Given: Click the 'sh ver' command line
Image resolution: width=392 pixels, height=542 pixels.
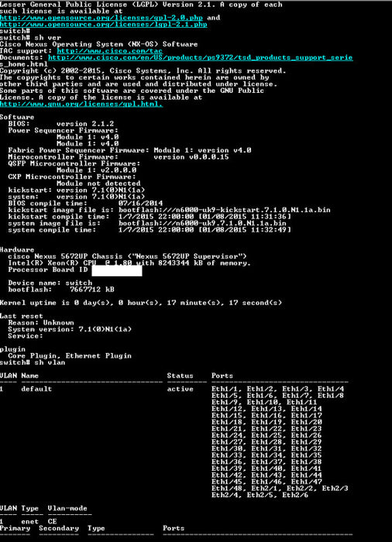Looking at the screenshot, I should [x=30, y=37].
